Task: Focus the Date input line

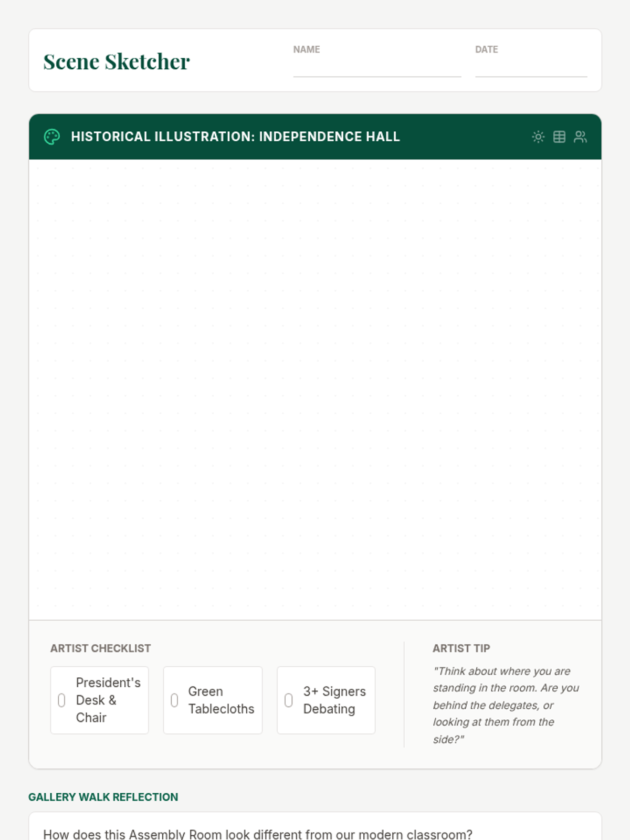Action: (x=531, y=68)
